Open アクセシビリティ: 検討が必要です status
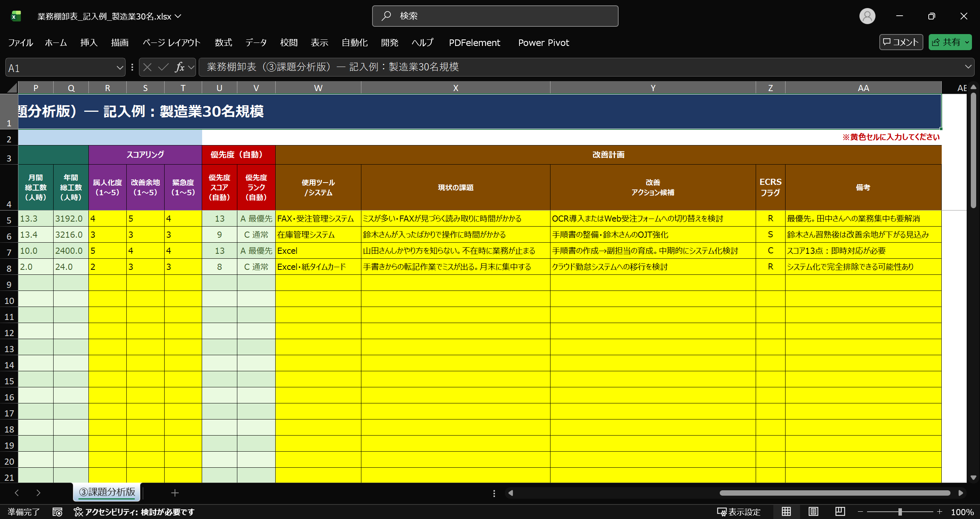 pos(134,512)
